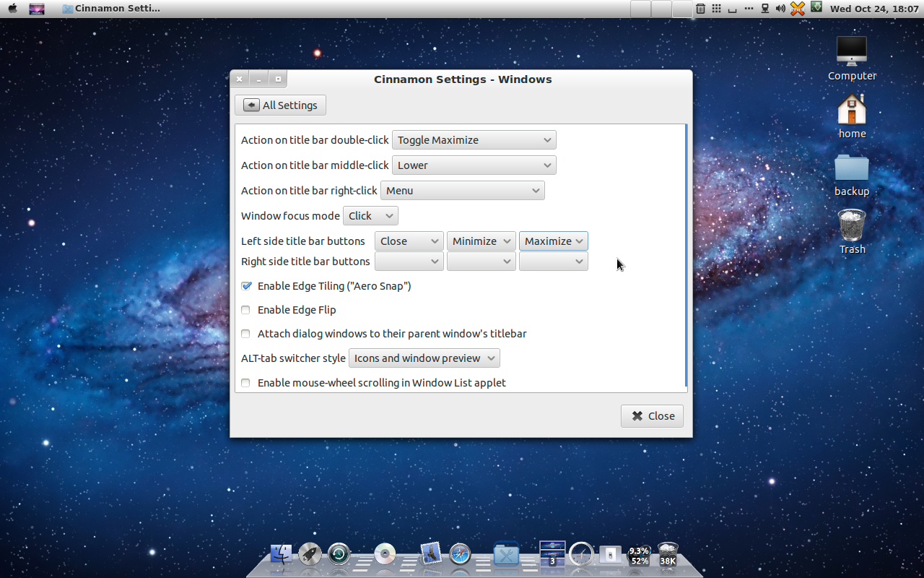Click the clock icon in the dock
This screenshot has width=924, height=578.
click(581, 554)
